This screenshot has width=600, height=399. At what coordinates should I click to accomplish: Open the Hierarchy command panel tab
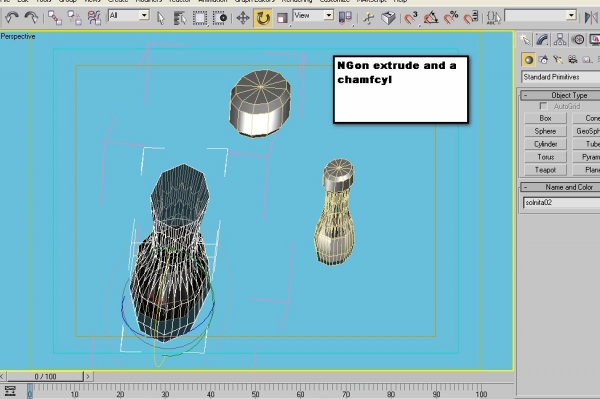click(560, 39)
